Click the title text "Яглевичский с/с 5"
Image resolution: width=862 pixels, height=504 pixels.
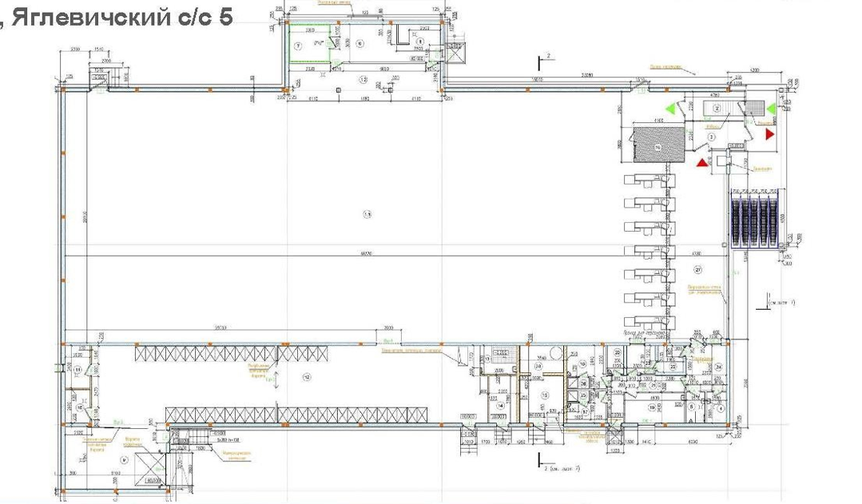point(120,16)
